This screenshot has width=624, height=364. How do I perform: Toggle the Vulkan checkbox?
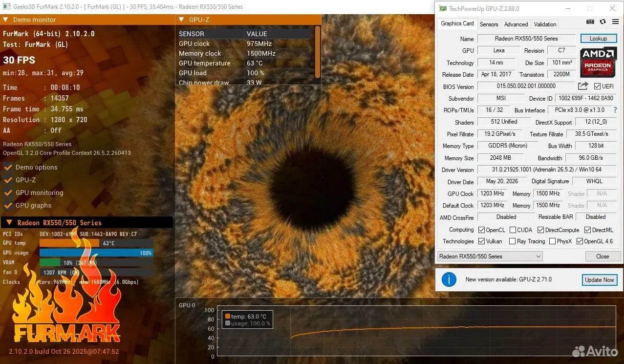point(481,241)
